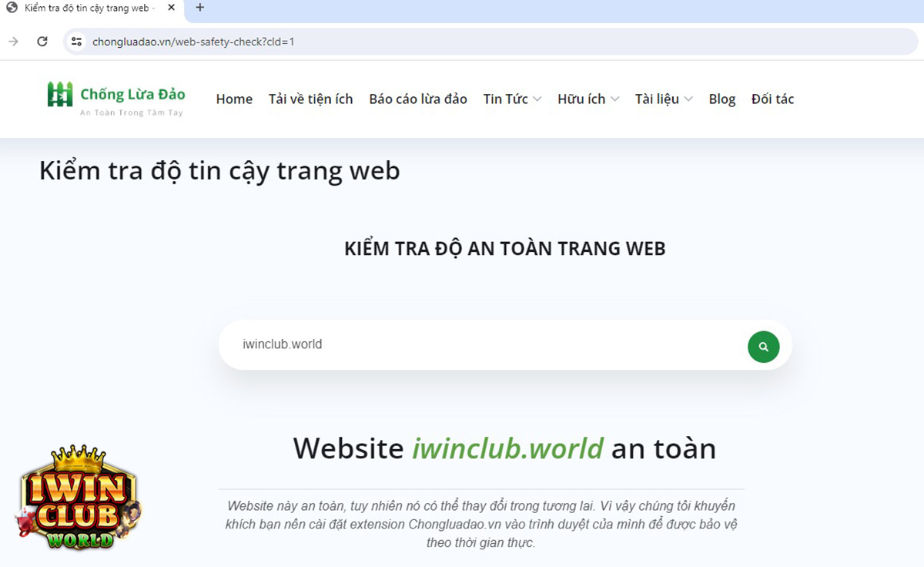Go to Báo cáo lừa đảo
924x567 pixels.
[x=418, y=99]
